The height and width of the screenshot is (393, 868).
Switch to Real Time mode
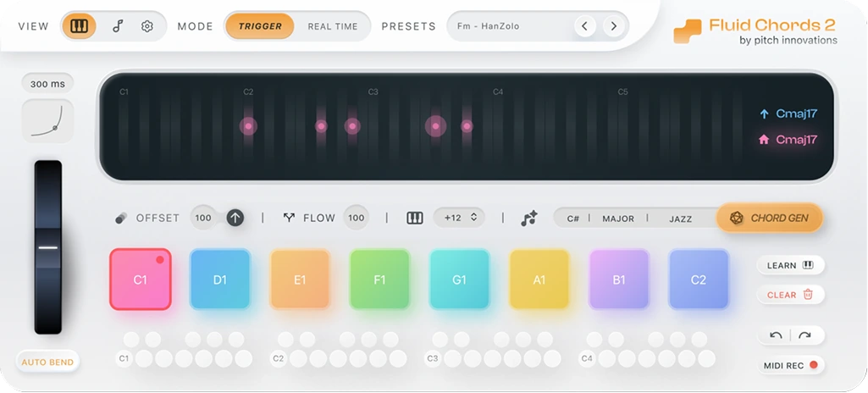coord(332,26)
